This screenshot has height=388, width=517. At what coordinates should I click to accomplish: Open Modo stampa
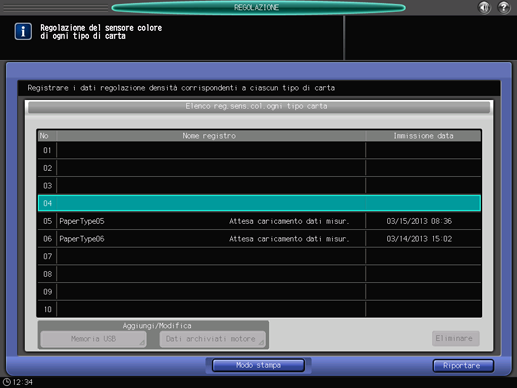coord(258,365)
